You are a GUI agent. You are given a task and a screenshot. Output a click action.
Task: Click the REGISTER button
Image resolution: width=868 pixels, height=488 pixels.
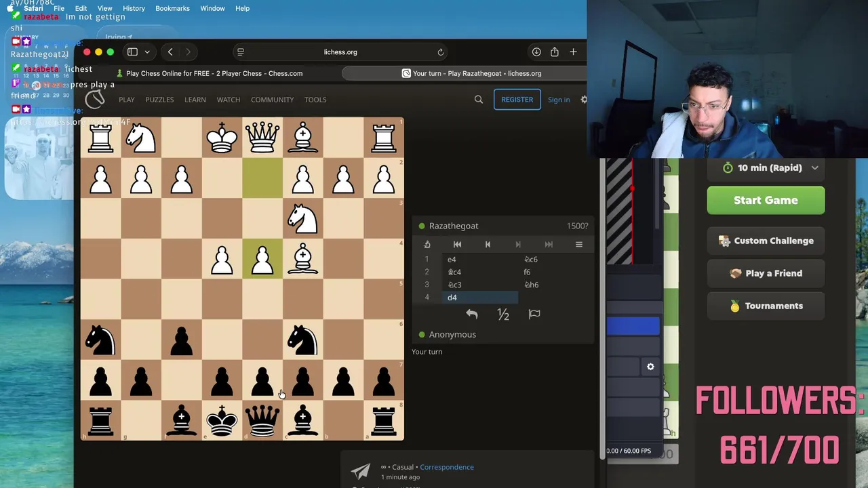pos(517,100)
